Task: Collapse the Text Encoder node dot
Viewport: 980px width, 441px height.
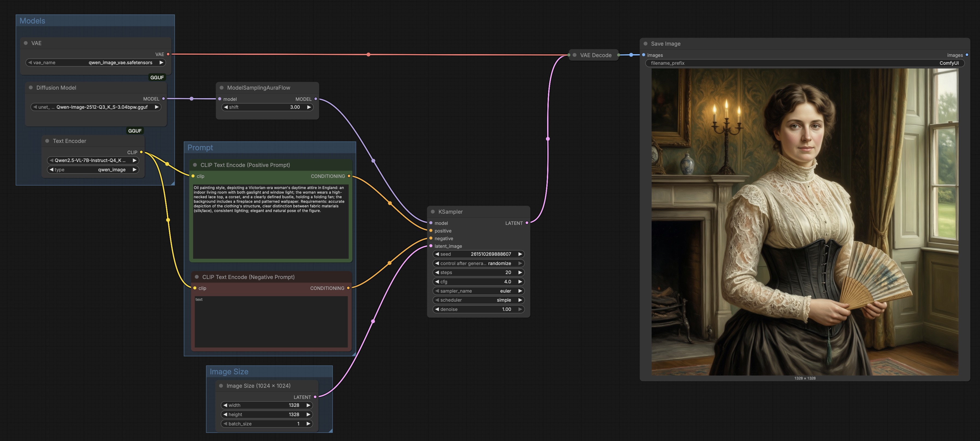Action: 47,141
